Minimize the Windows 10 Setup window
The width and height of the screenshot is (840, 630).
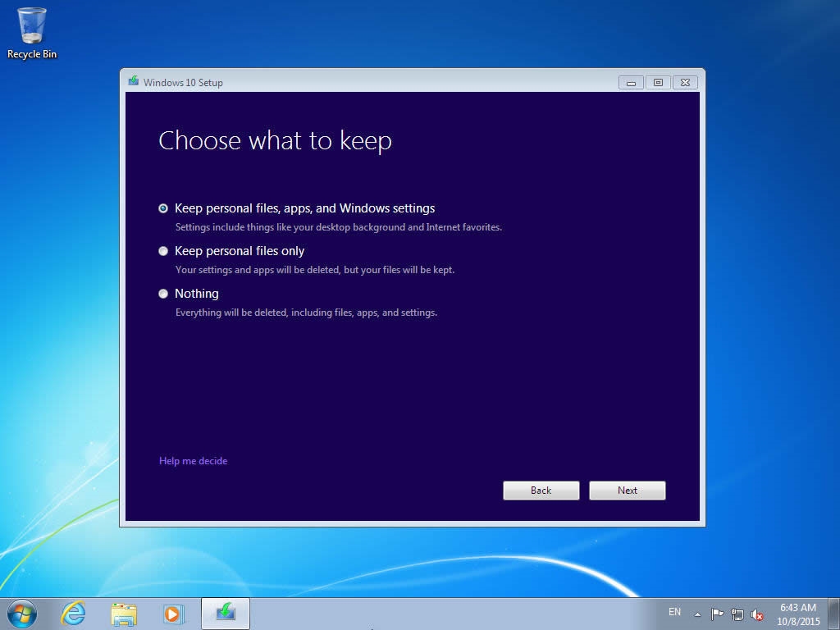click(631, 83)
